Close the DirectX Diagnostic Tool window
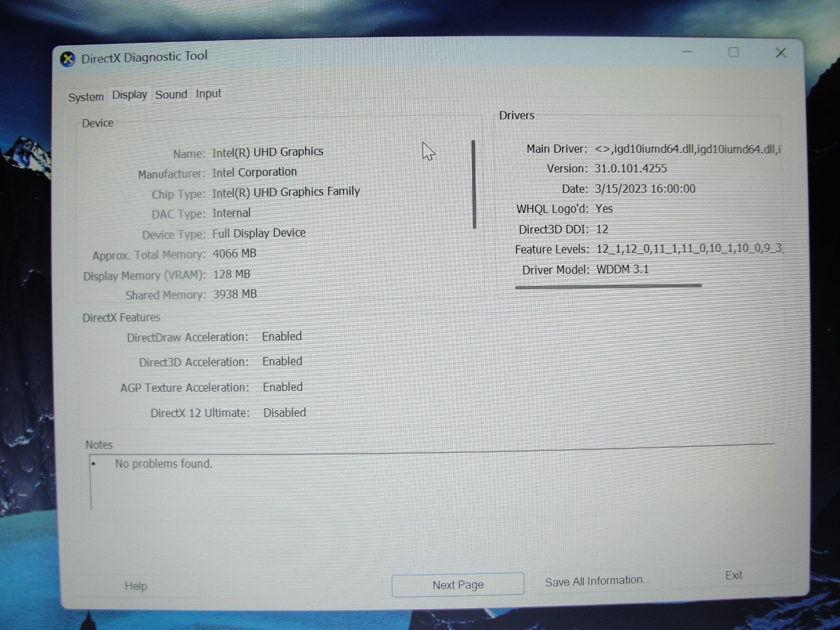The image size is (840, 630). tap(781, 52)
